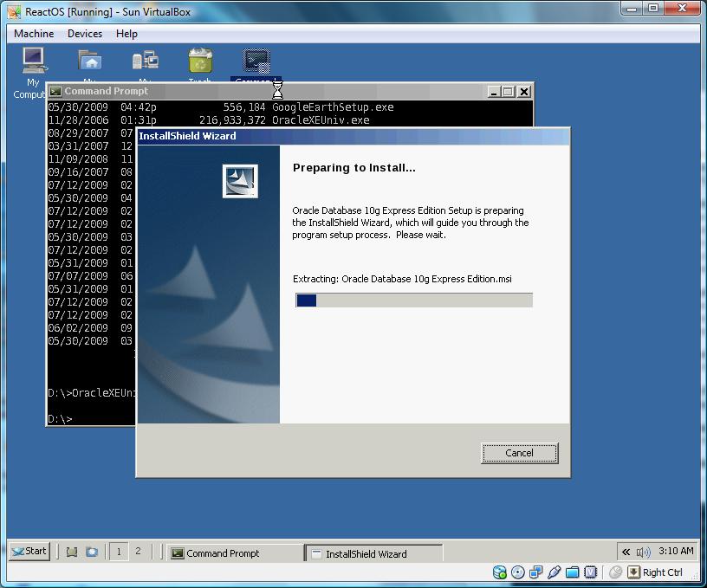Click the extraction progress bar
Viewport: 707px width, 588px height.
point(414,300)
